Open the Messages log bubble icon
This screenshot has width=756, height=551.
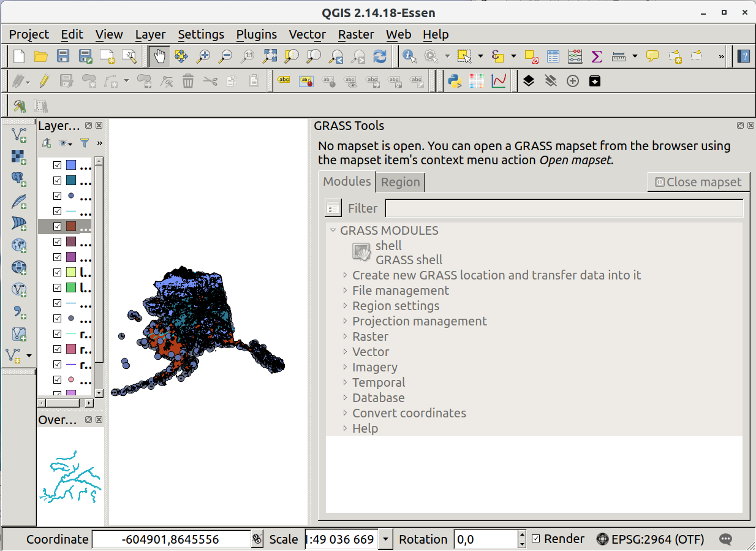[726, 539]
